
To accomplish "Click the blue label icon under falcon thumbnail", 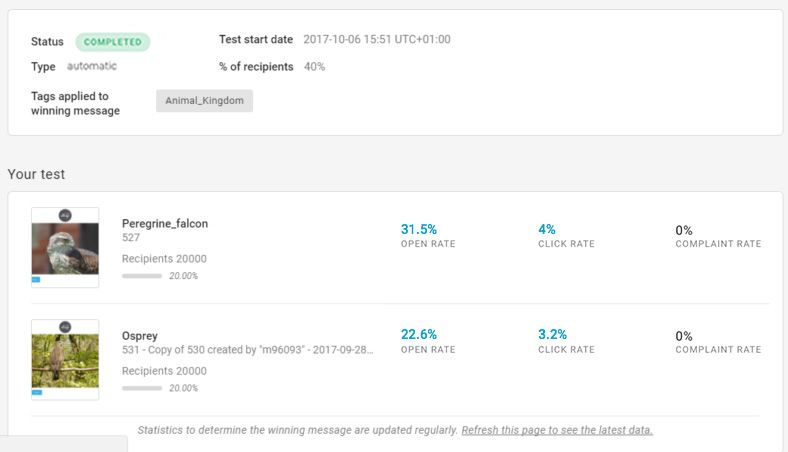I will point(36,280).
